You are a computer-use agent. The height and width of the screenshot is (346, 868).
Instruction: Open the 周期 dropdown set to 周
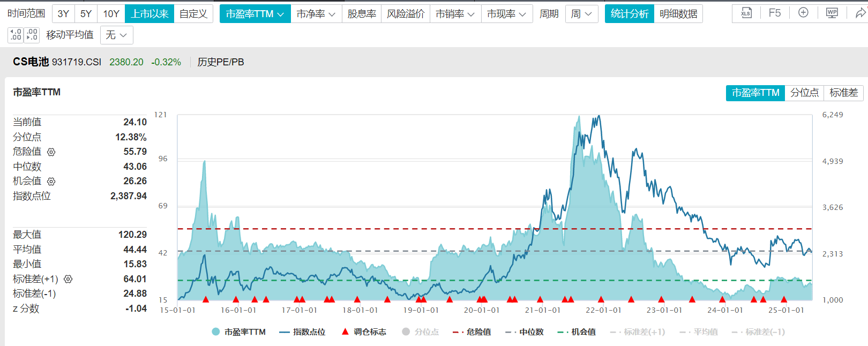click(x=581, y=14)
